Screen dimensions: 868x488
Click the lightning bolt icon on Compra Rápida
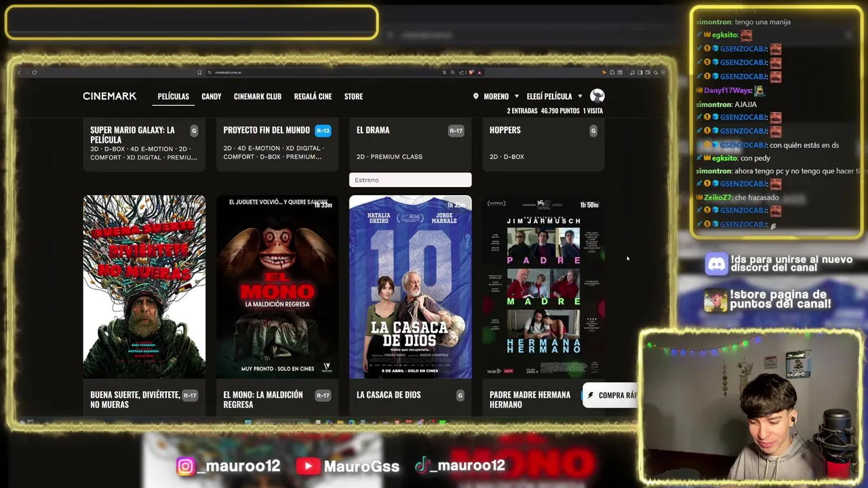pos(591,395)
